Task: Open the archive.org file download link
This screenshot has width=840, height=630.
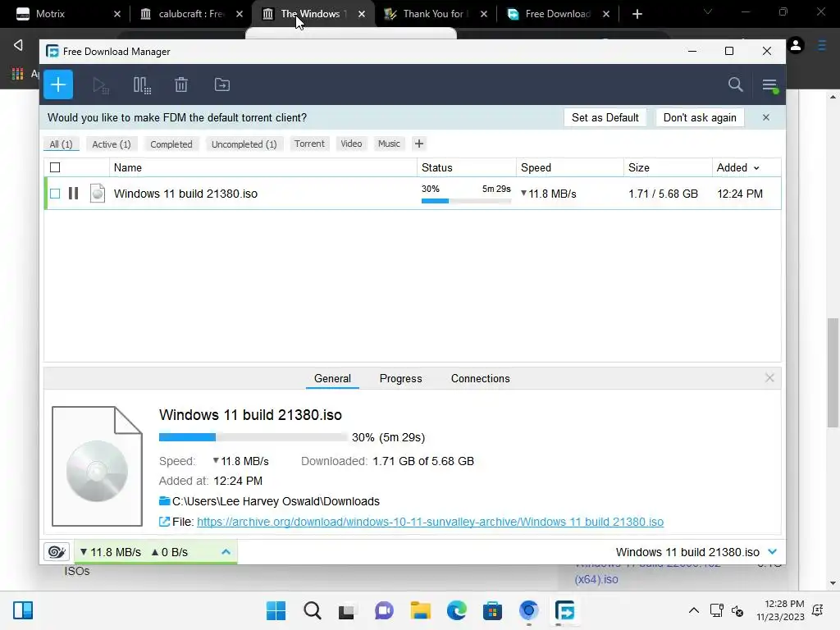Action: point(430,522)
